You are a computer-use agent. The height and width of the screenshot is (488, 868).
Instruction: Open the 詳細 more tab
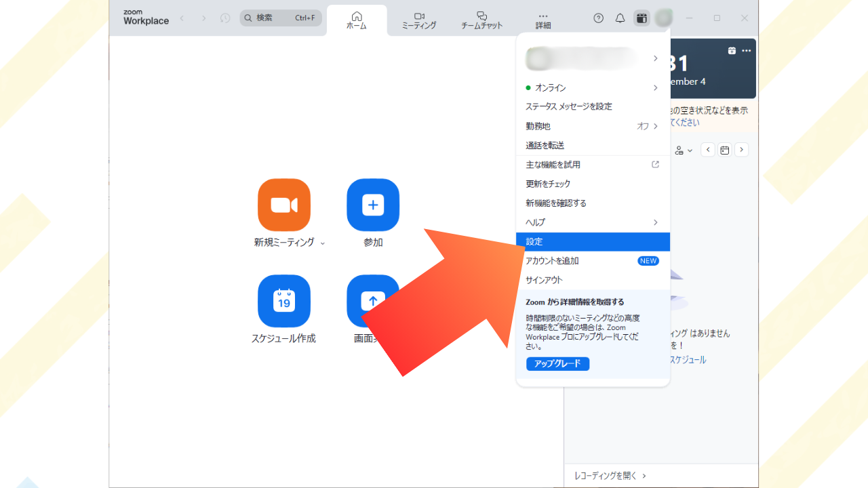(x=543, y=20)
